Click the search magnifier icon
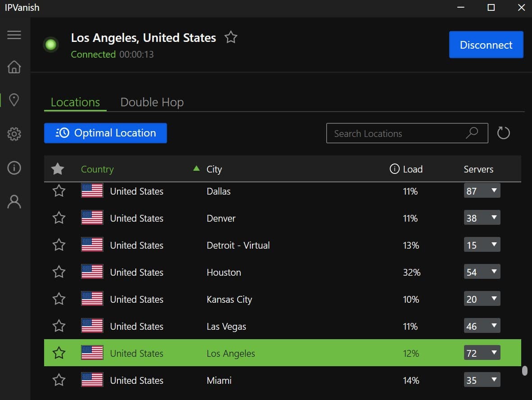Image resolution: width=532 pixels, height=400 pixels. [472, 133]
